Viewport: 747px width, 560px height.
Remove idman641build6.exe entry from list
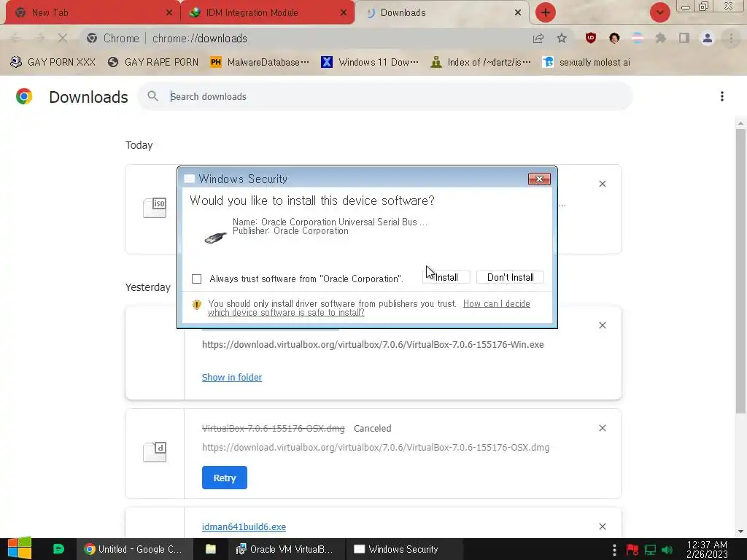(x=602, y=526)
